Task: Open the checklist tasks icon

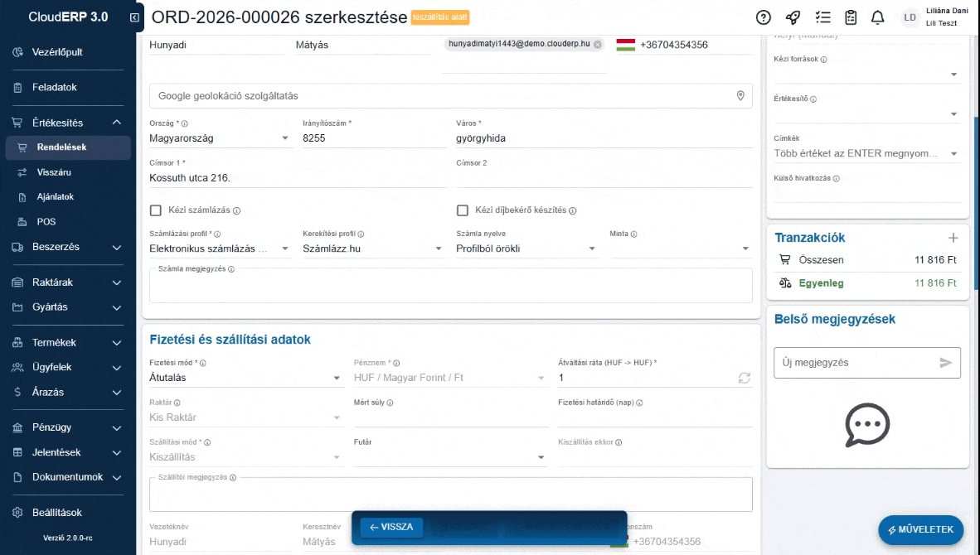Action: tap(822, 17)
